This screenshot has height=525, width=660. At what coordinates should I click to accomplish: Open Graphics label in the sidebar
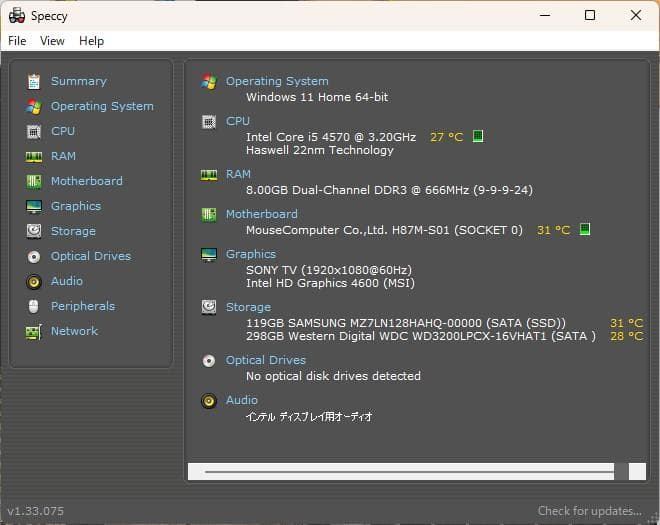pos(76,206)
